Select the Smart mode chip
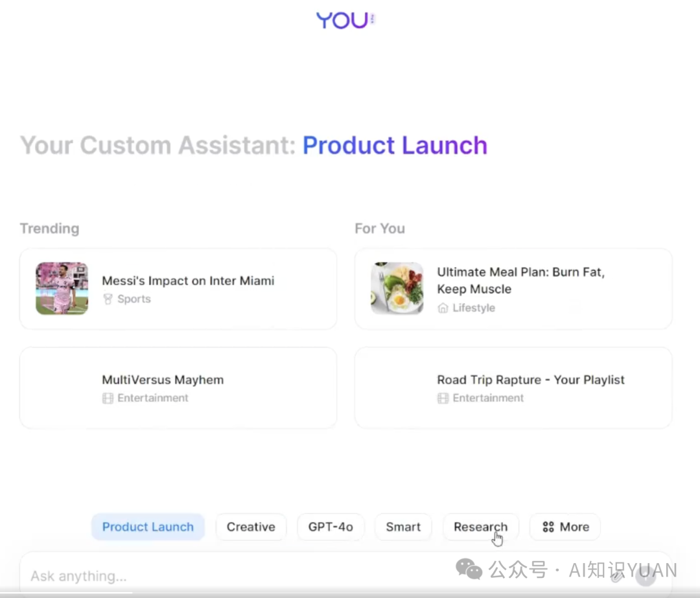This screenshot has width=700, height=598. coord(403,527)
